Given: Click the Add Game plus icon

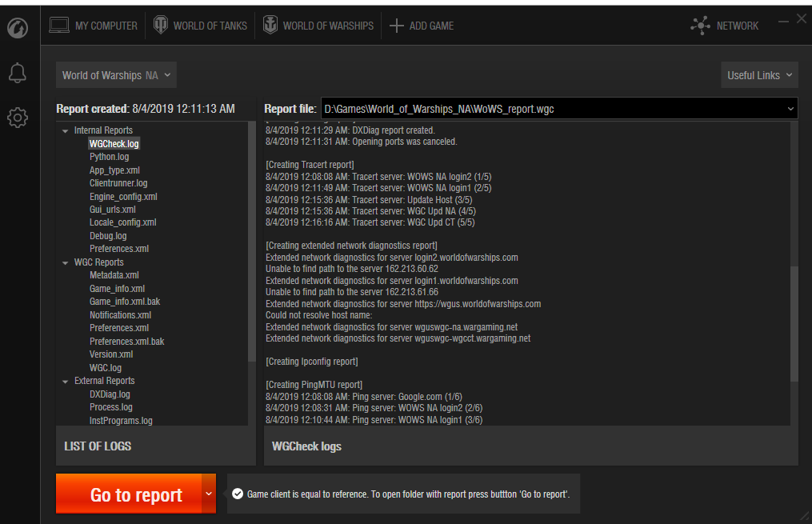Looking at the screenshot, I should coord(396,26).
